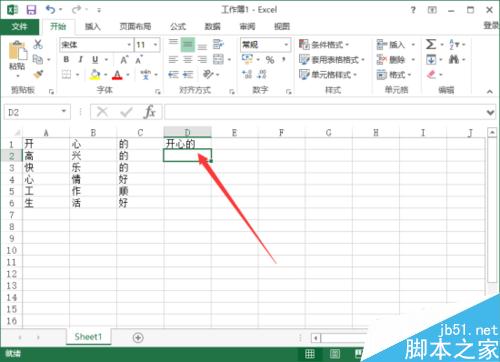
Task: Click Find and Select binoculars
Action: pos(454,59)
